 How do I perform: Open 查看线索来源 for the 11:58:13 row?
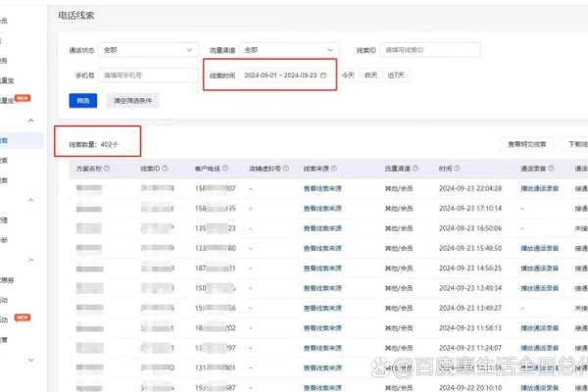pyautogui.click(x=322, y=328)
